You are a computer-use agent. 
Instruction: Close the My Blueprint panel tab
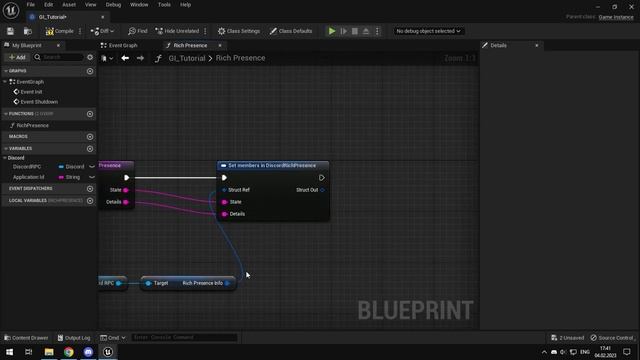pyautogui.click(x=58, y=45)
